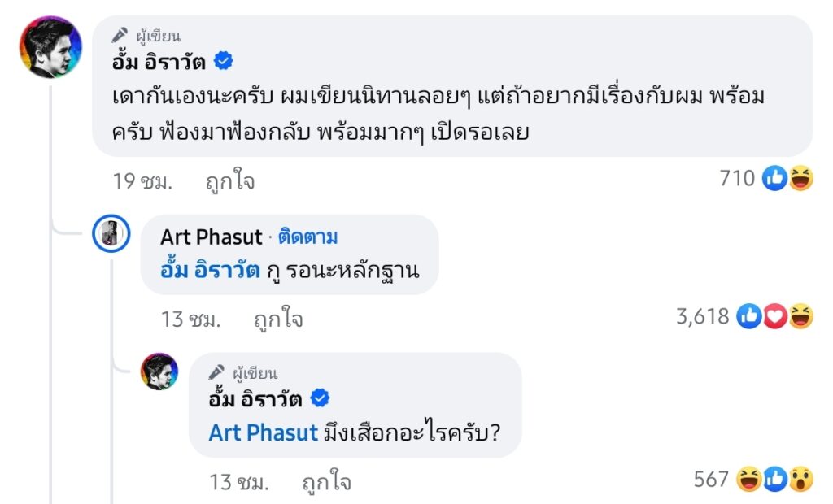Image resolution: width=833 pixels, height=504 pixels.
Task: Click the blue Art Phasut mention in the bottom reply
Action: click(263, 432)
